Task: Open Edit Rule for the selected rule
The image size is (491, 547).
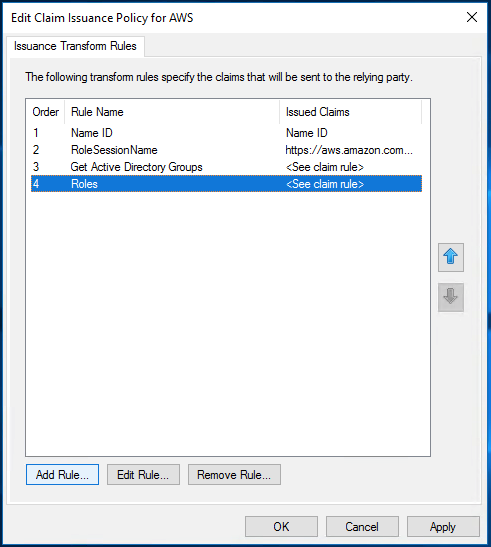Action: coord(143,474)
